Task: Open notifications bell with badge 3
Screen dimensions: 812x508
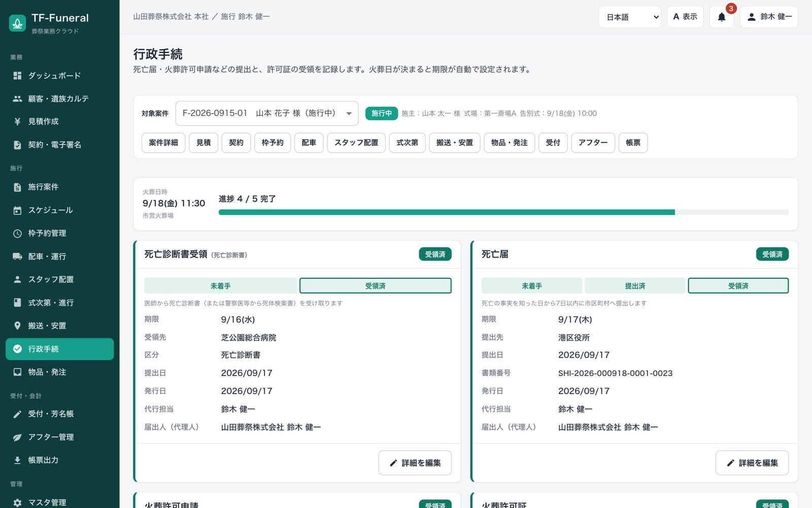Action: (x=721, y=17)
